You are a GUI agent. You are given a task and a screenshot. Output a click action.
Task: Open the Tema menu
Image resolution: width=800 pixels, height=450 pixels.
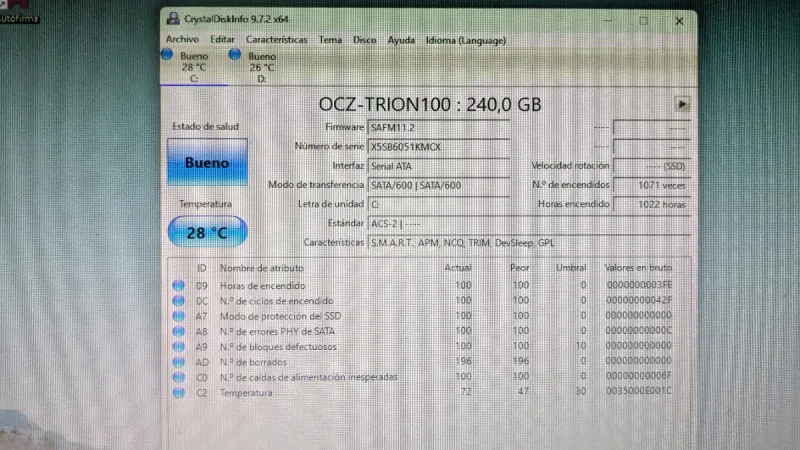coord(330,40)
